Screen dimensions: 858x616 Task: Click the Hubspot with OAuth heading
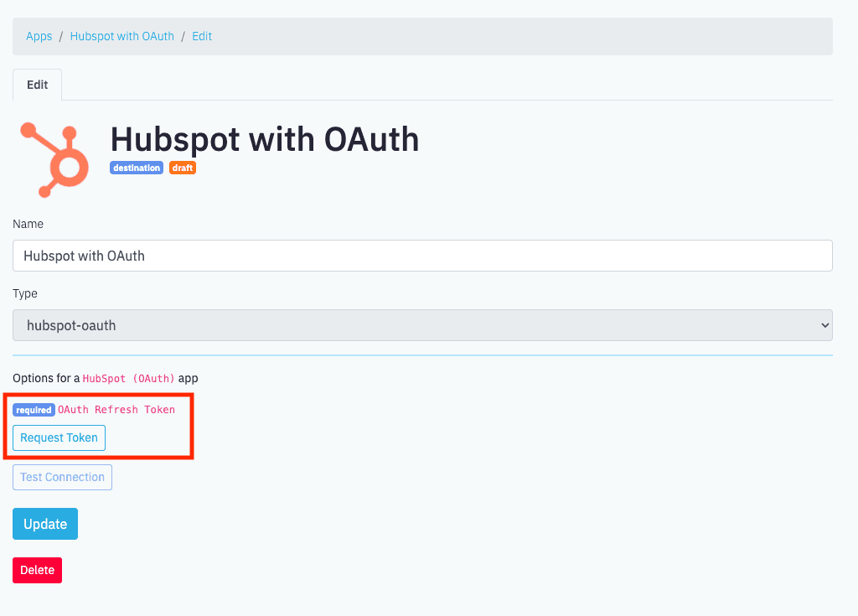pos(265,139)
